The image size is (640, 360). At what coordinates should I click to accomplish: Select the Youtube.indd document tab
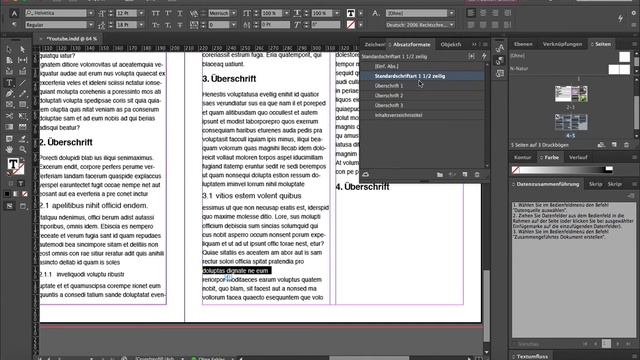(71, 39)
